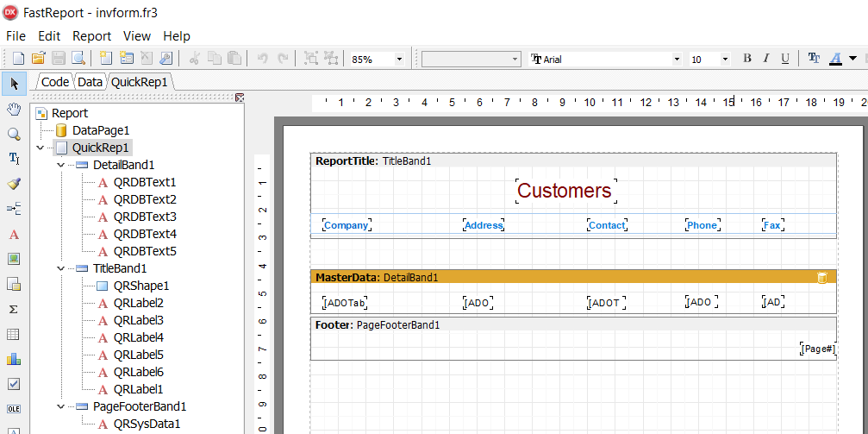The width and height of the screenshot is (868, 434).
Task: Collapse the PageFooterBand1 tree node
Action: coord(60,407)
